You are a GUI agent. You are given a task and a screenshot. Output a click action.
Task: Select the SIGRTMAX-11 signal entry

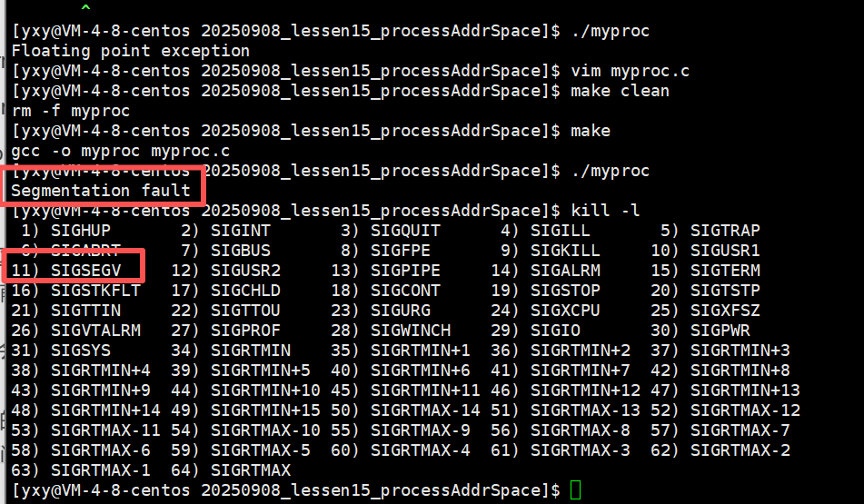85,430
